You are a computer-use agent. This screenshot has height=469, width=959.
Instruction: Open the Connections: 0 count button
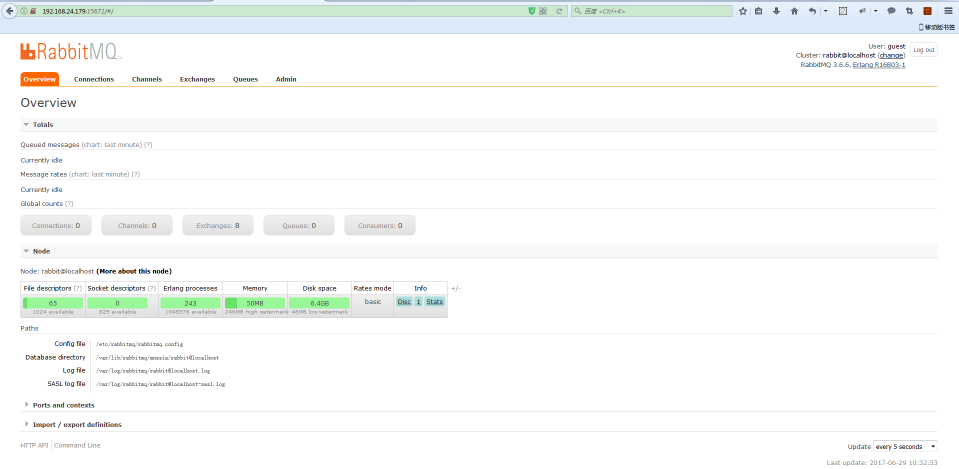tap(56, 225)
